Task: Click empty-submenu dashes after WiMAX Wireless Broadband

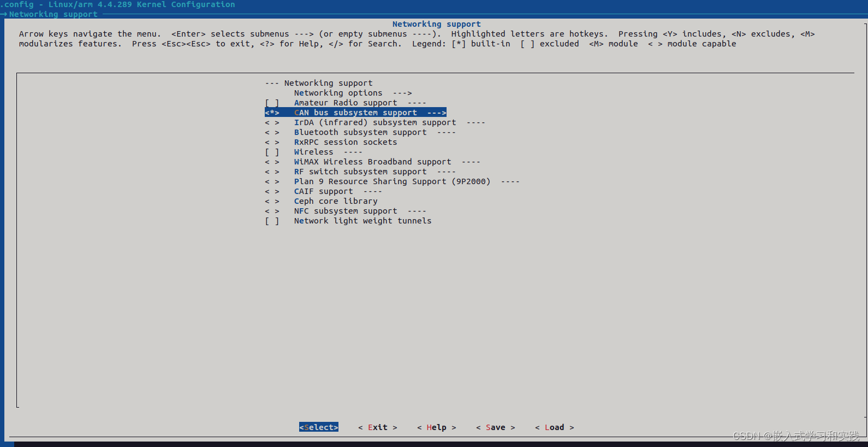Action: coord(471,162)
